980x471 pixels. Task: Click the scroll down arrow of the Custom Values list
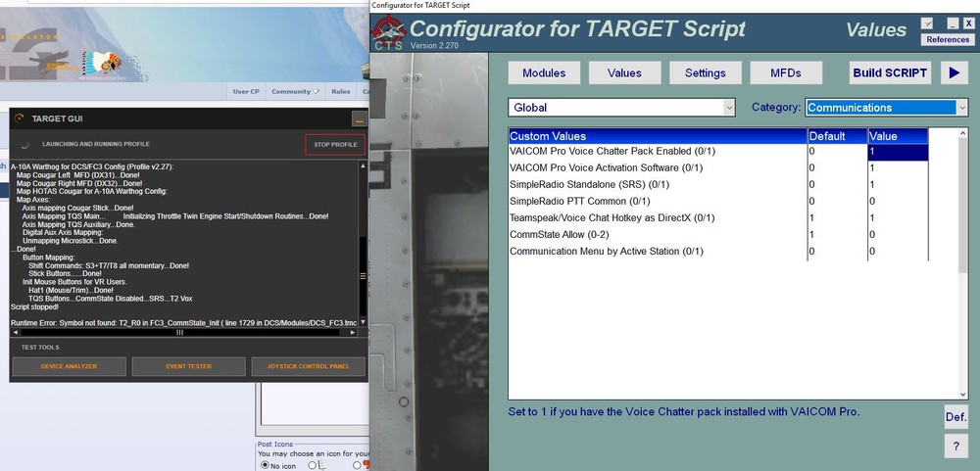(x=962, y=395)
